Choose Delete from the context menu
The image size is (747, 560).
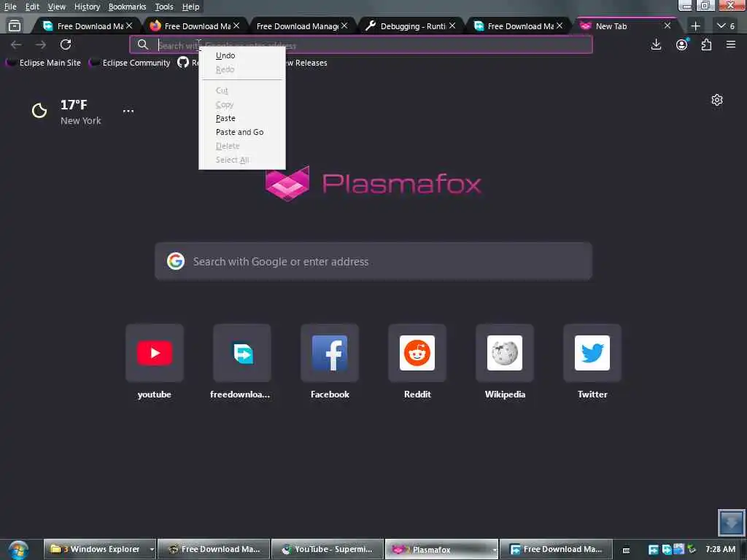[x=242, y=146]
